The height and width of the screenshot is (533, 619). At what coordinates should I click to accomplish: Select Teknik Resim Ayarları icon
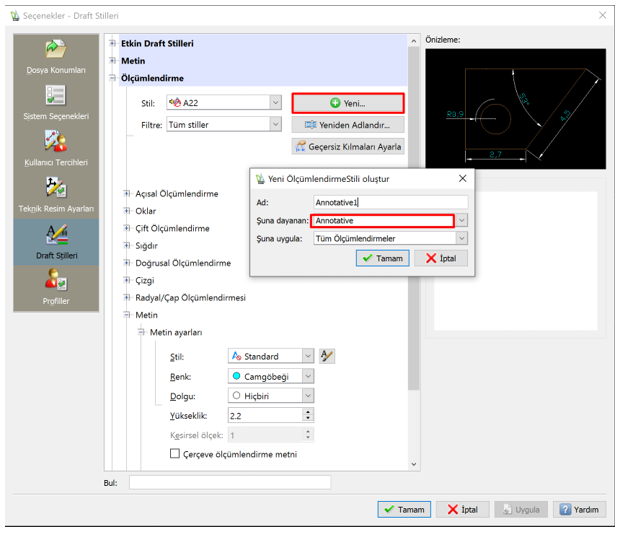[x=56, y=193]
